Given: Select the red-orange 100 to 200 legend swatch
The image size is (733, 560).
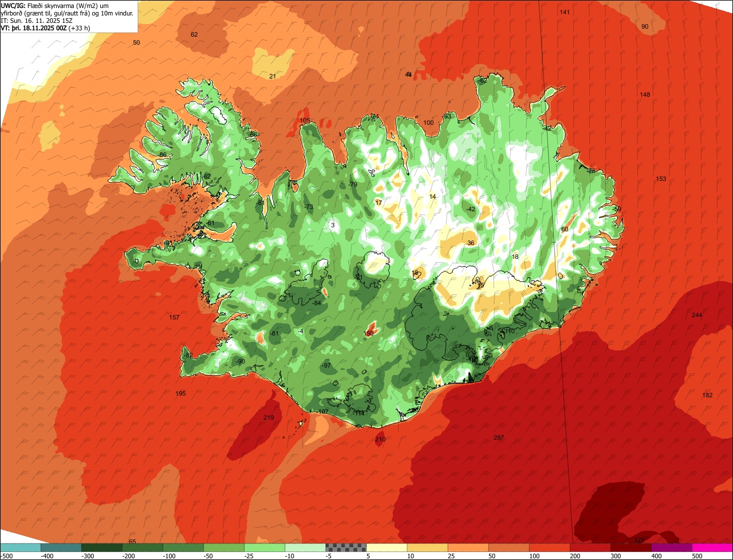Looking at the screenshot, I should tap(549, 548).
